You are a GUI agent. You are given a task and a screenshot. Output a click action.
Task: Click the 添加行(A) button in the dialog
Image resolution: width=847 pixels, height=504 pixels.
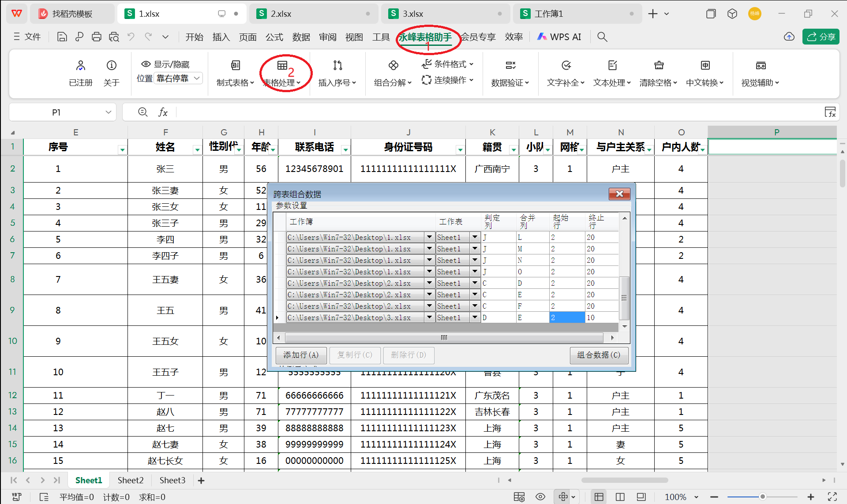[x=301, y=355]
